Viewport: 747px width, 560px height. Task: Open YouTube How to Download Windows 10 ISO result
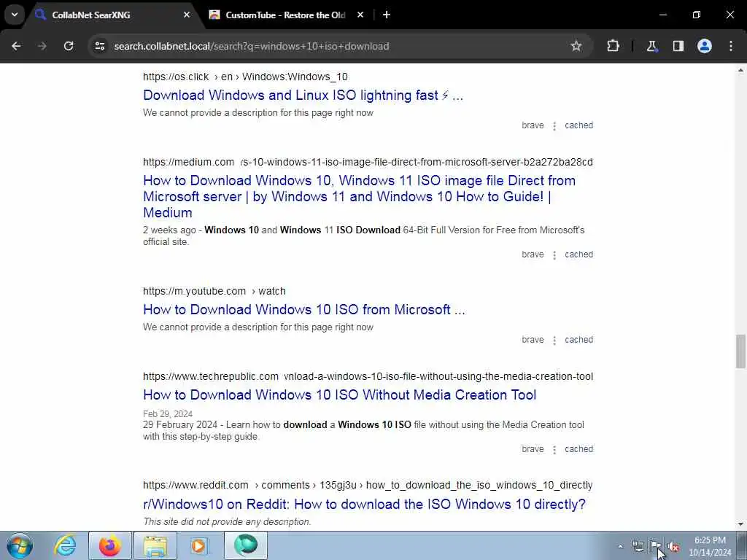(x=304, y=309)
